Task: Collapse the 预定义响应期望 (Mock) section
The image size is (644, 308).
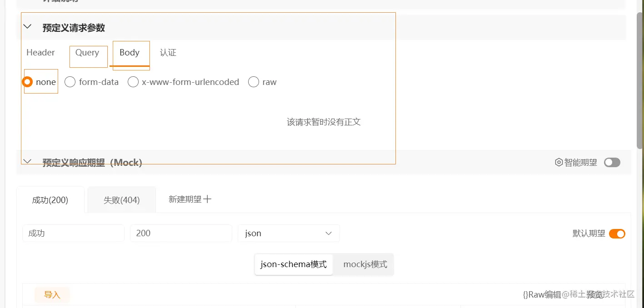Action: (x=27, y=161)
